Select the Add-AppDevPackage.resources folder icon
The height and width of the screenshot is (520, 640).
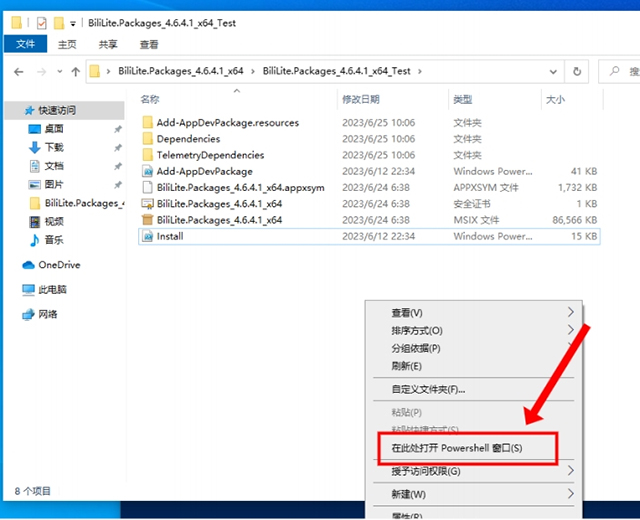click(x=147, y=123)
